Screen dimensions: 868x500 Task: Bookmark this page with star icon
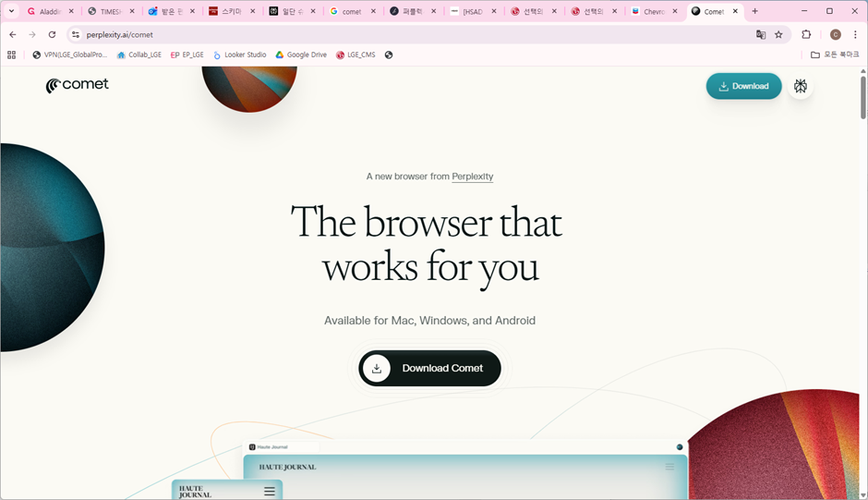point(778,34)
